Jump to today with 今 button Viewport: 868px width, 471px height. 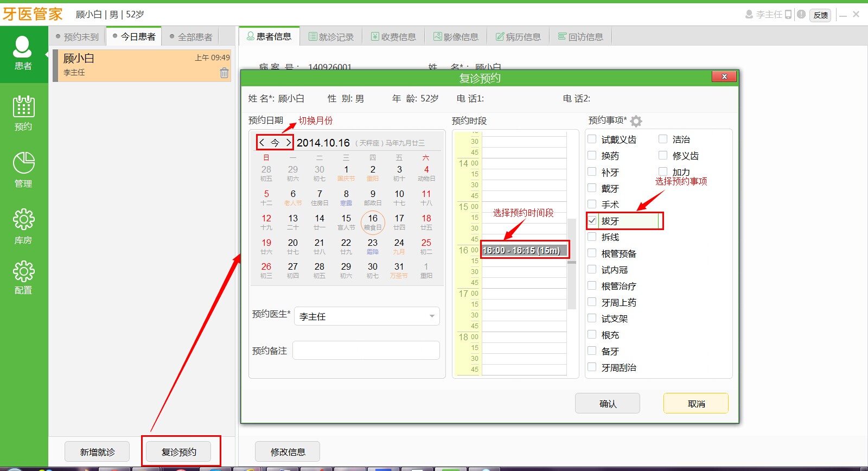click(275, 143)
